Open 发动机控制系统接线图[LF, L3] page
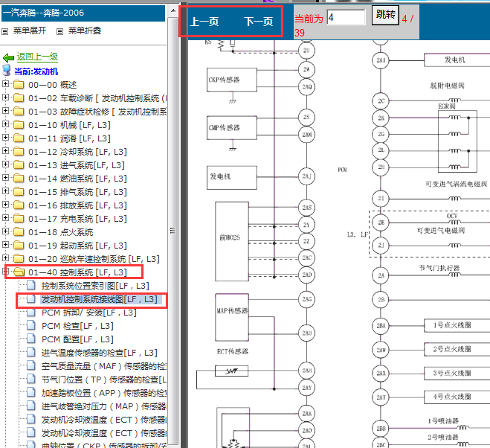Viewport: 490px width, 448px height. (100, 299)
